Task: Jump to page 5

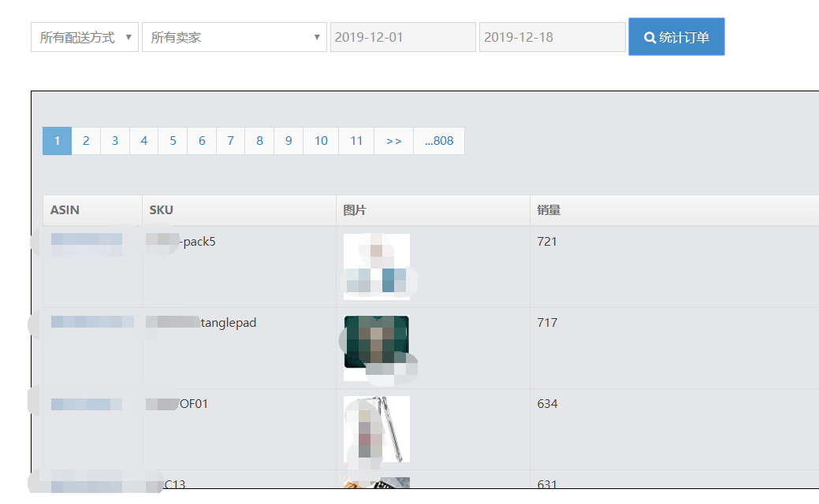Action: click(x=173, y=141)
